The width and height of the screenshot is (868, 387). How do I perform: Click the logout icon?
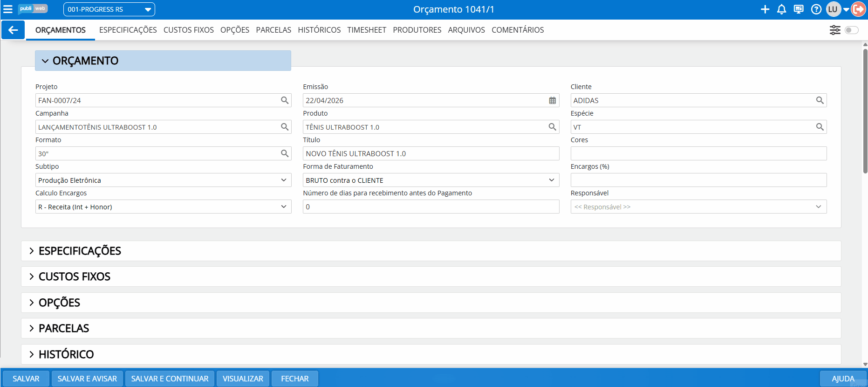pos(858,9)
